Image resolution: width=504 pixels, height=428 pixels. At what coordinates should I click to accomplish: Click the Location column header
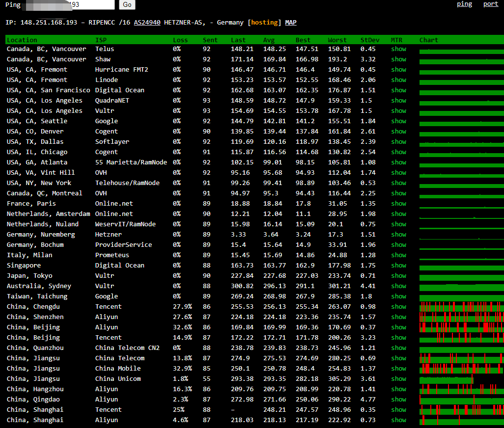[22, 40]
